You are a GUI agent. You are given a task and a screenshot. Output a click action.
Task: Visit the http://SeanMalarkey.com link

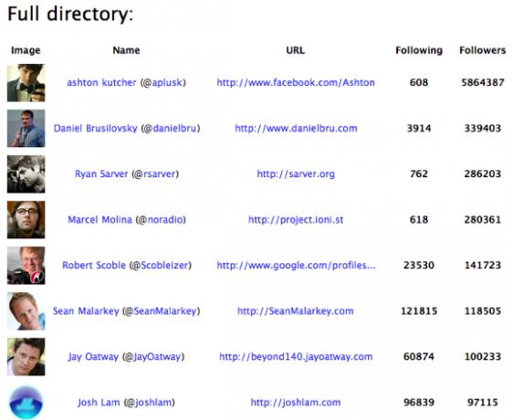coord(296,311)
